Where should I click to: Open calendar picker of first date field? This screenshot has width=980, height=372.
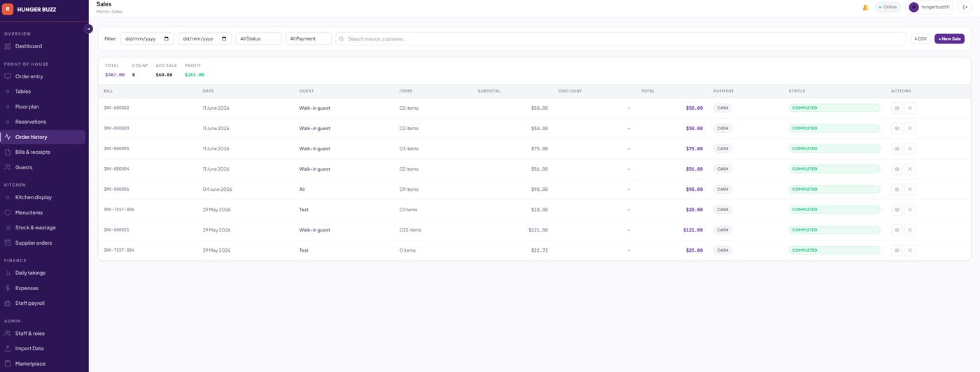point(167,38)
